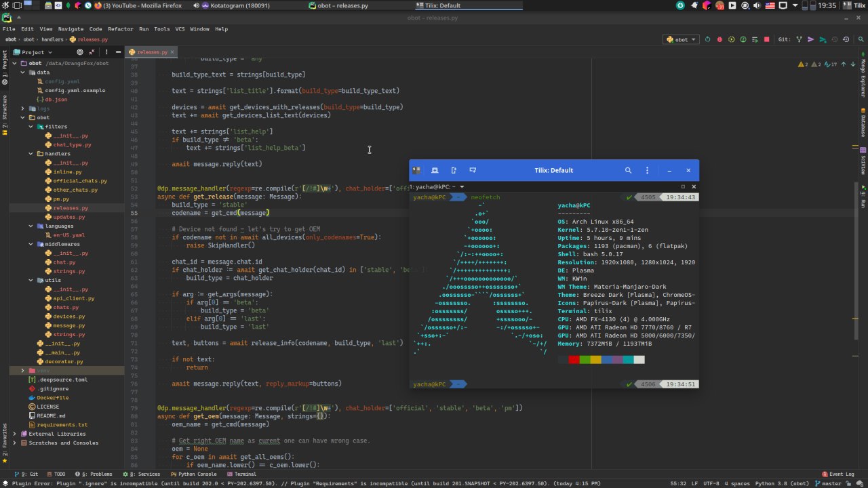Viewport: 868px width, 488px height.
Task: Open Search Everywhere magnifier in PyCharm
Action: (x=861, y=39)
